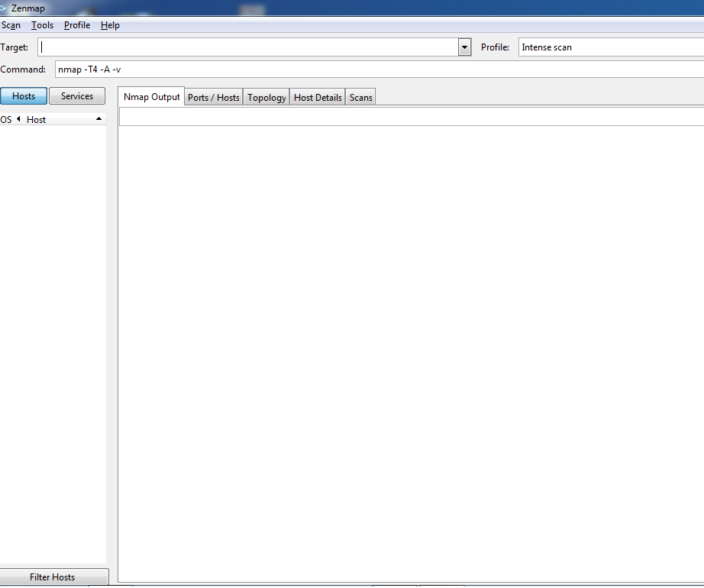Click the Command field with nmap -T4 -A -v
This screenshot has width=704, height=588.
click(x=379, y=69)
